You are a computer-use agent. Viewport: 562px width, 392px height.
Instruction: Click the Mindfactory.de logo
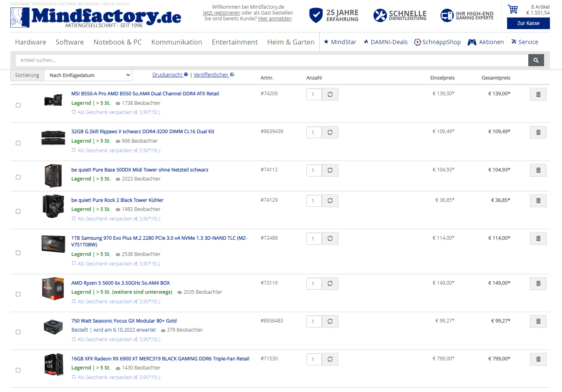[x=96, y=17]
